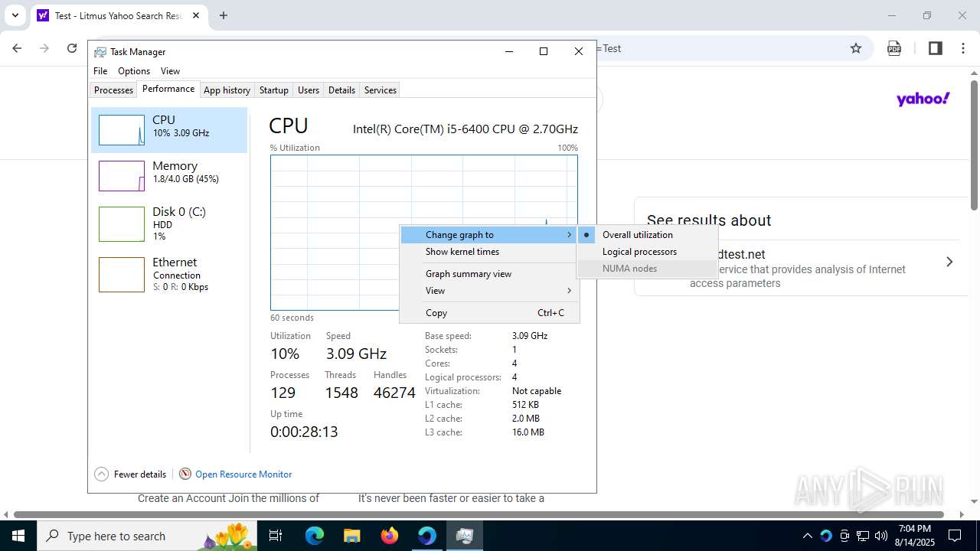Click the Chrome vertical page scrollbar

(974, 145)
